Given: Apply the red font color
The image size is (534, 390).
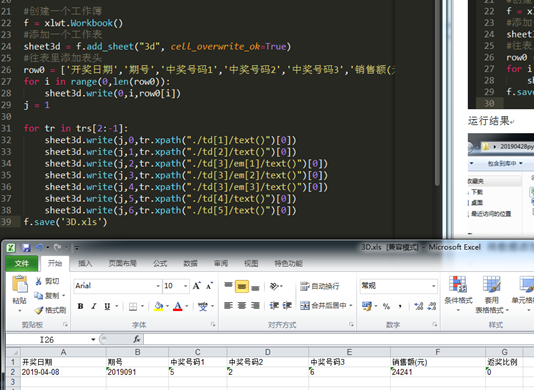Looking at the screenshot, I should click(178, 307).
